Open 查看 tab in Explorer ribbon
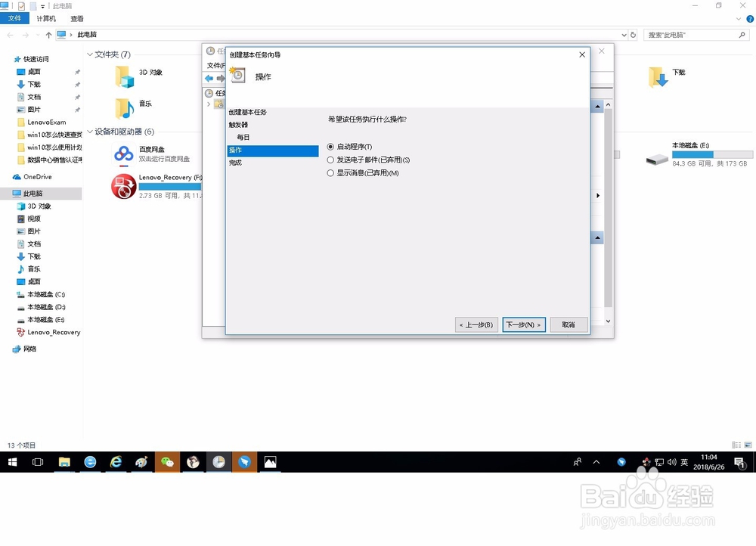The width and height of the screenshot is (756, 546). (x=76, y=18)
